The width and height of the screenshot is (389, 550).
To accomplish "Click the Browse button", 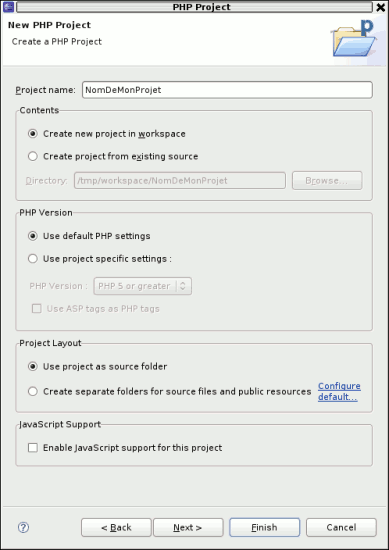I will point(327,180).
